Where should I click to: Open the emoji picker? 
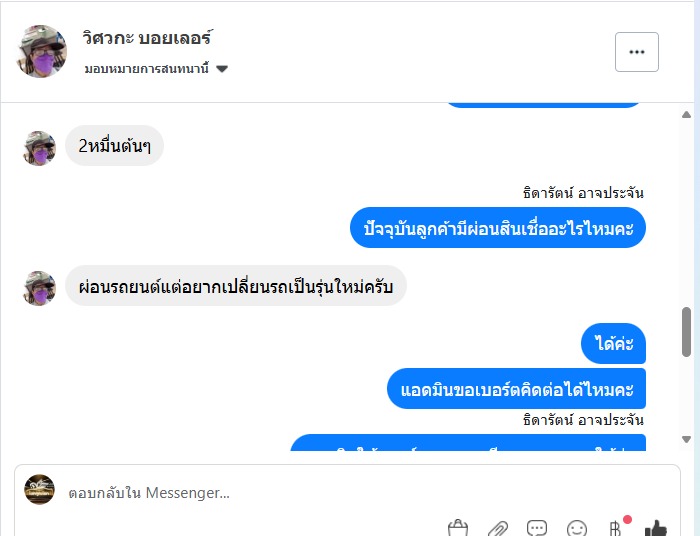pyautogui.click(x=577, y=527)
